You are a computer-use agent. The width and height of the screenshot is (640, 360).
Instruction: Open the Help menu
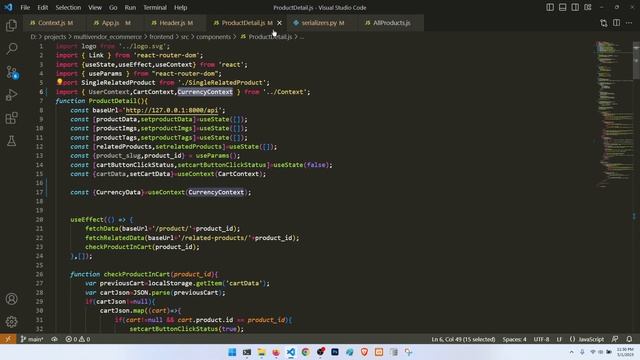[180, 7]
